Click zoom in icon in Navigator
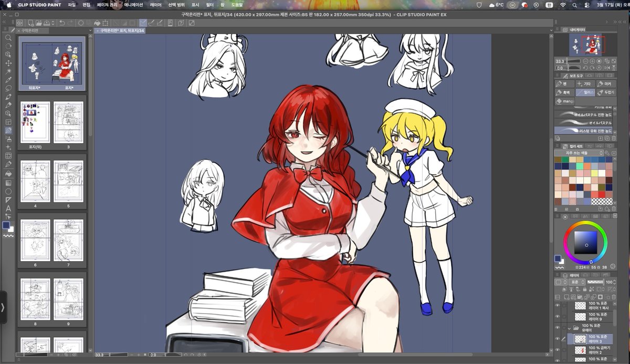The height and width of the screenshot is (364, 630). 592,61
